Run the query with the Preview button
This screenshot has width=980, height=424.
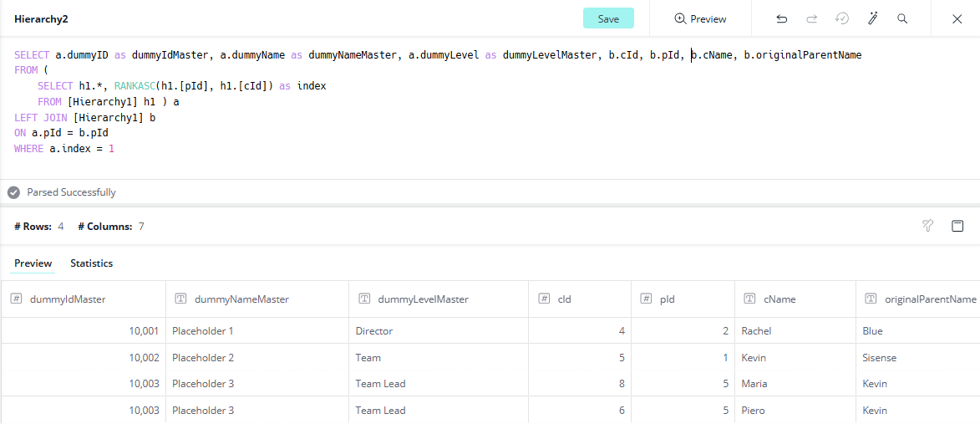[x=700, y=18]
